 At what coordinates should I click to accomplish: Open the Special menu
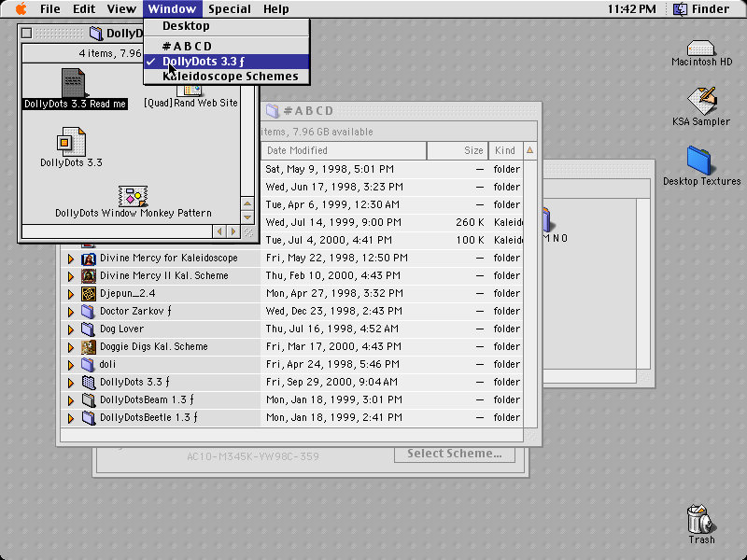(x=230, y=9)
